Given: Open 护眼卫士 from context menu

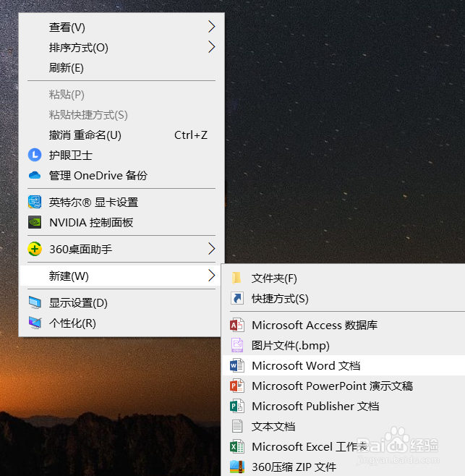Looking at the screenshot, I should click(121, 155).
